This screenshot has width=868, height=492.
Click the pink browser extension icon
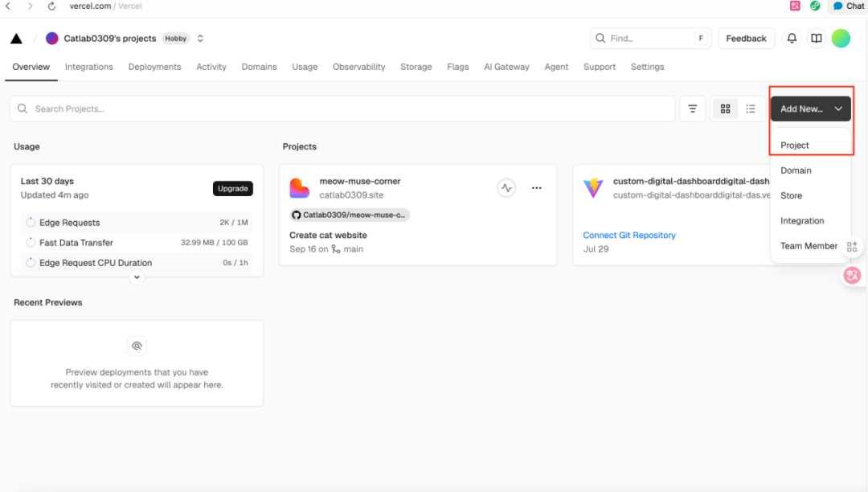(795, 6)
